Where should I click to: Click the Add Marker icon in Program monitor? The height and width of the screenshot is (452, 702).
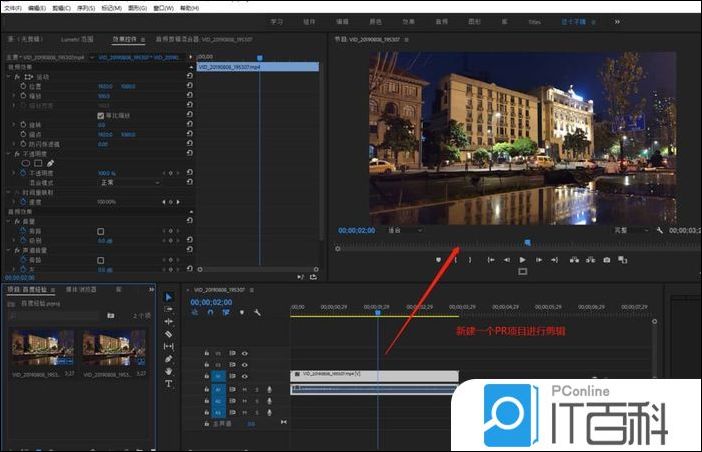coord(438,260)
